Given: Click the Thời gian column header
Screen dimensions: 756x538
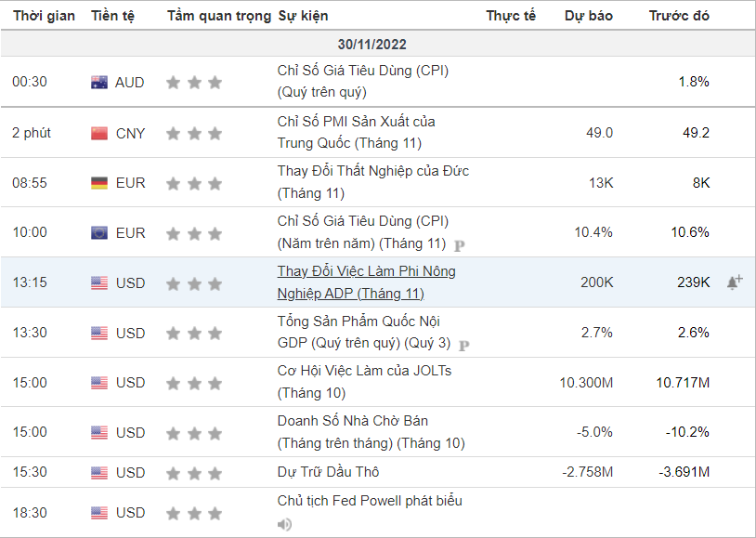Looking at the screenshot, I should point(44,16).
